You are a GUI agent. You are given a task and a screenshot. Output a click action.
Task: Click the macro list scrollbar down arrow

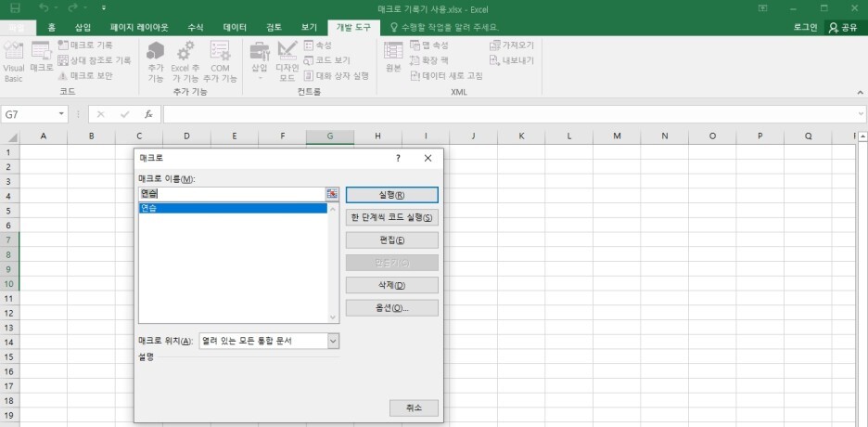(333, 317)
